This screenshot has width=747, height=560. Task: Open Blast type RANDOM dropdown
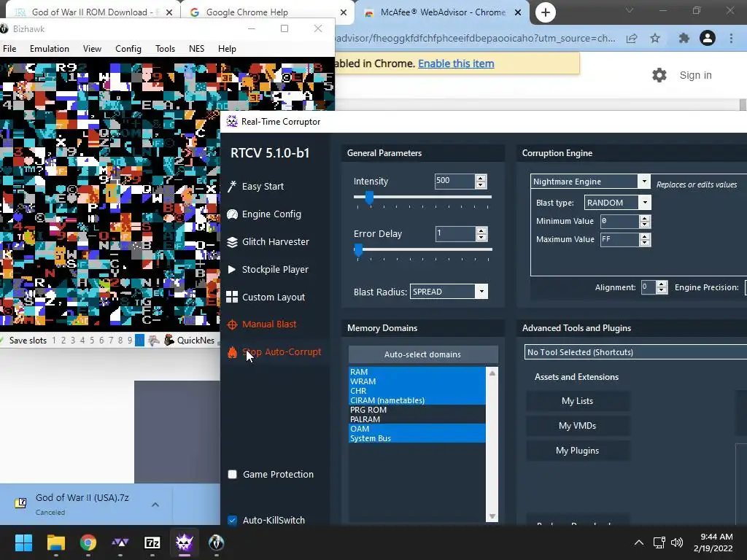click(x=645, y=203)
